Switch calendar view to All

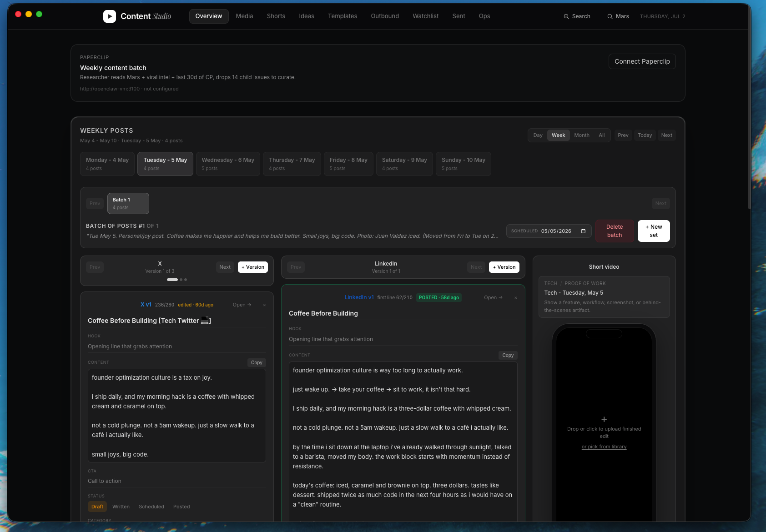tap(602, 135)
